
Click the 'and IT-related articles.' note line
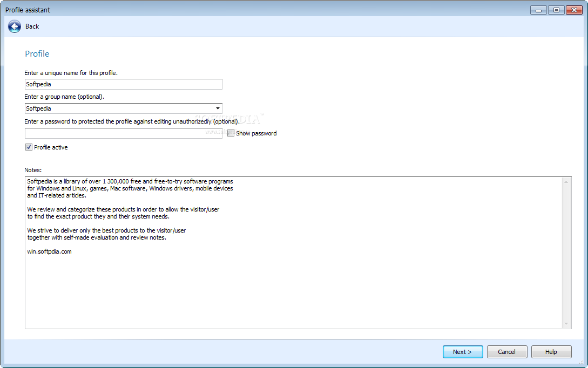click(57, 195)
